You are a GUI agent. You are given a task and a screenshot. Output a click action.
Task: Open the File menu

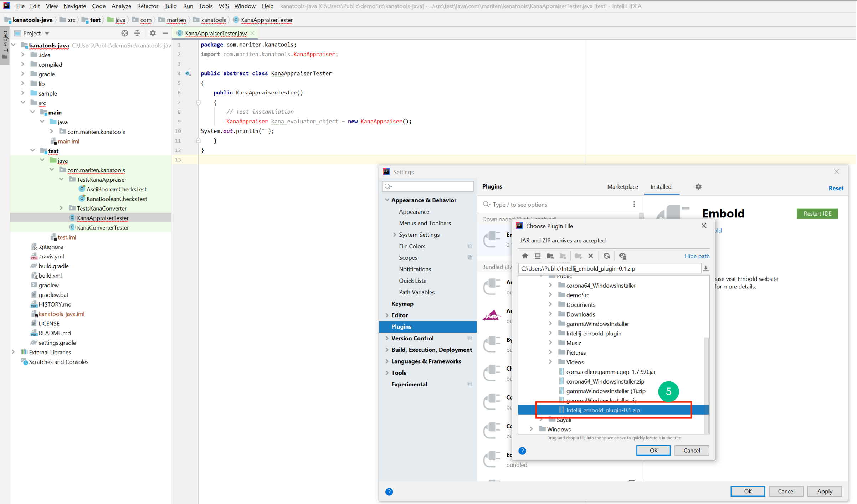(x=20, y=6)
